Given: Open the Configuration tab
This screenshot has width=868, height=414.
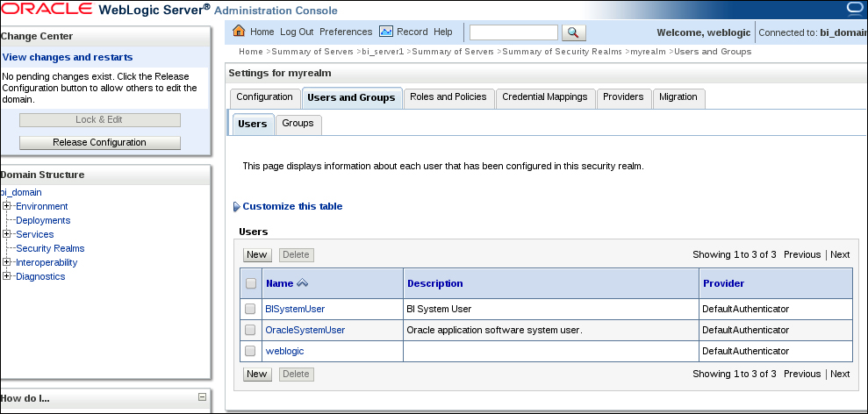Looking at the screenshot, I should pos(264,97).
